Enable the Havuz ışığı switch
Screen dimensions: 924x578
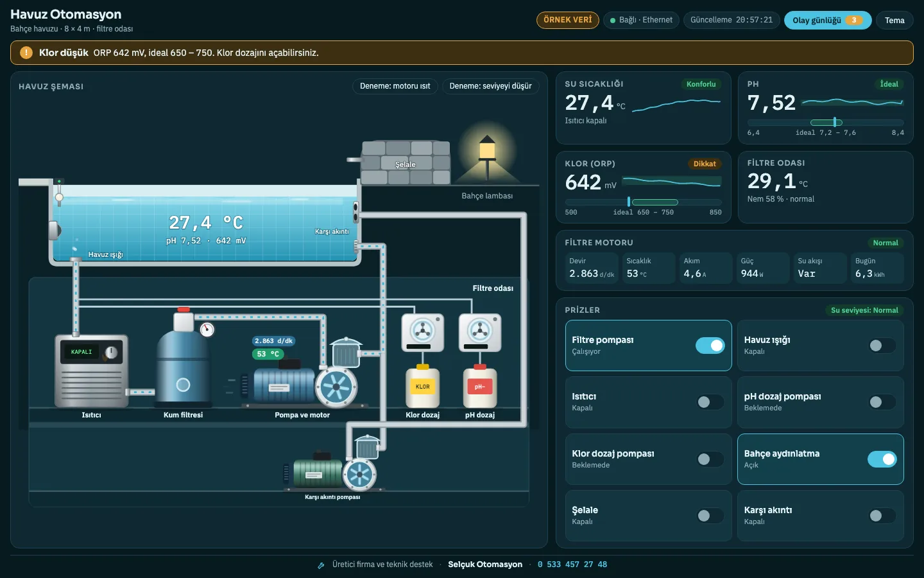pos(882,346)
